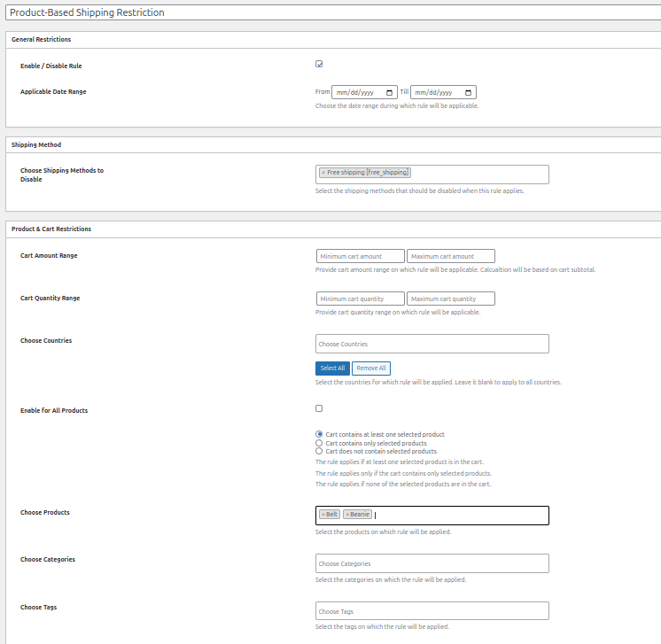Open the Choose Products multi-select box
Image resolution: width=661 pixels, height=644 pixels.
pos(432,516)
